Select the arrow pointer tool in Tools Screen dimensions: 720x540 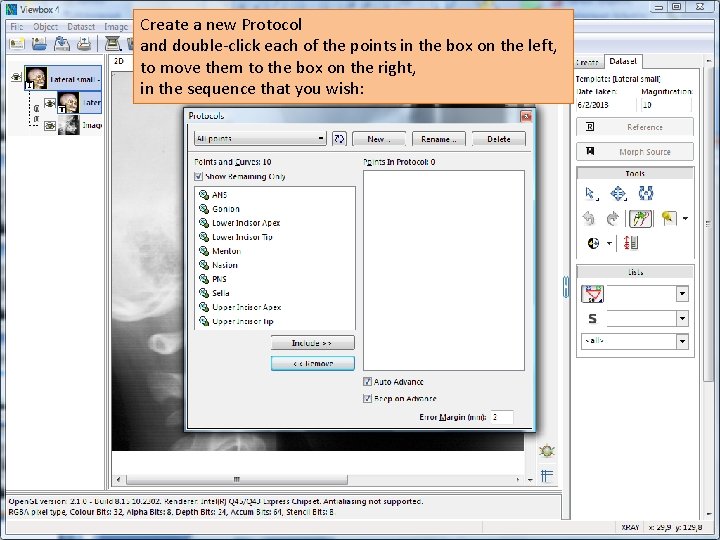(591, 193)
